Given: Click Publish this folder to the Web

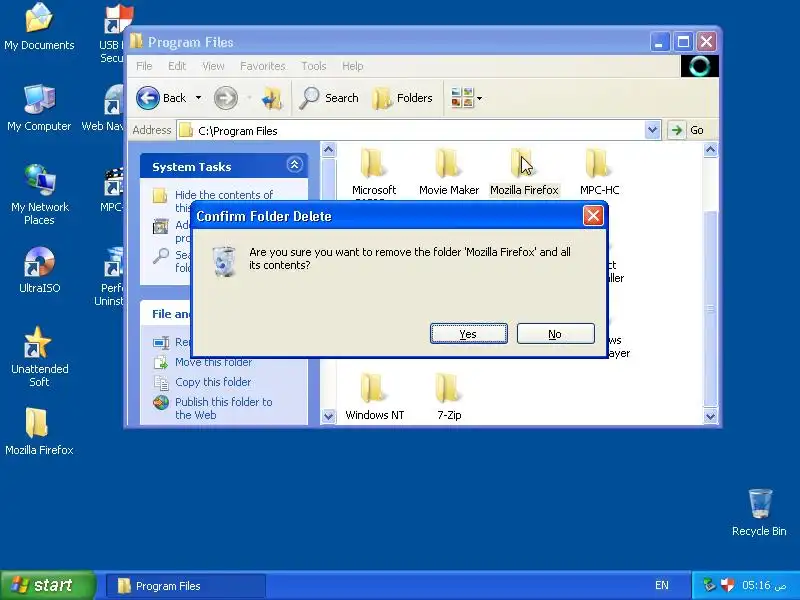Looking at the screenshot, I should [223, 408].
